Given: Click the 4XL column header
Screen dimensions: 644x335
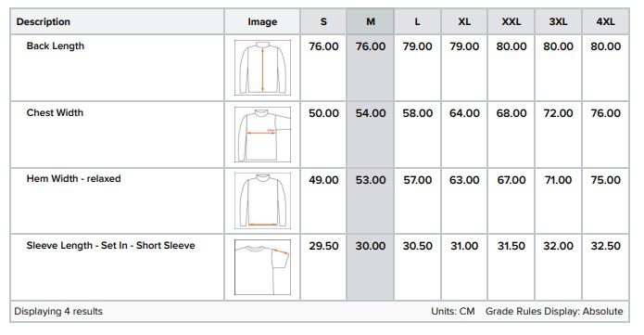Looking at the screenshot, I should [605, 22].
